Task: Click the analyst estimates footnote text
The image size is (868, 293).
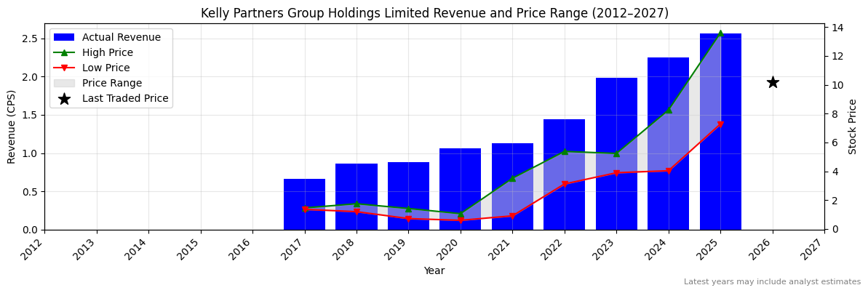Action: (771, 282)
